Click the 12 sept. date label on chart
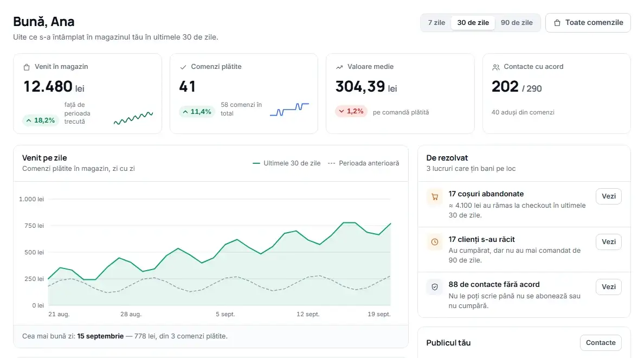This screenshot has height=358, width=644. click(x=307, y=315)
